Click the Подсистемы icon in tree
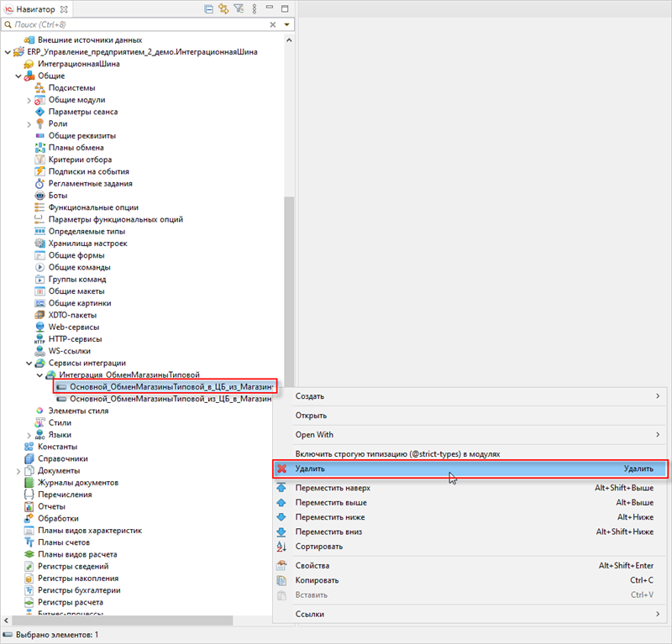The width and height of the screenshot is (672, 644). [x=39, y=88]
